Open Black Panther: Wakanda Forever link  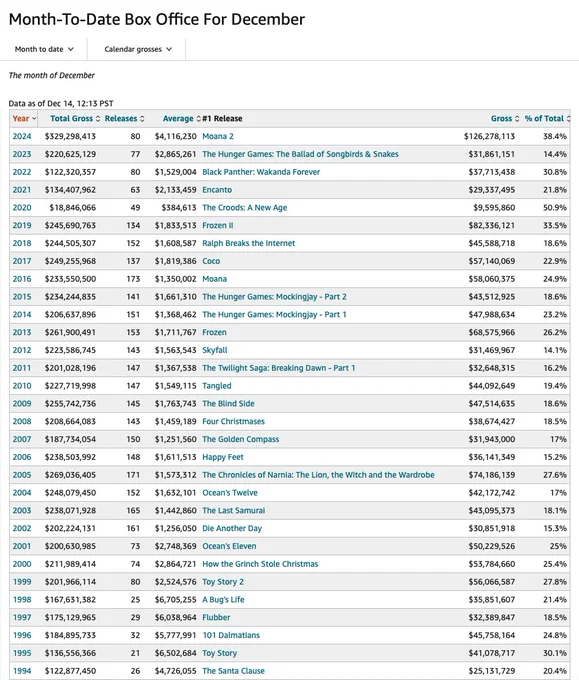tap(261, 172)
